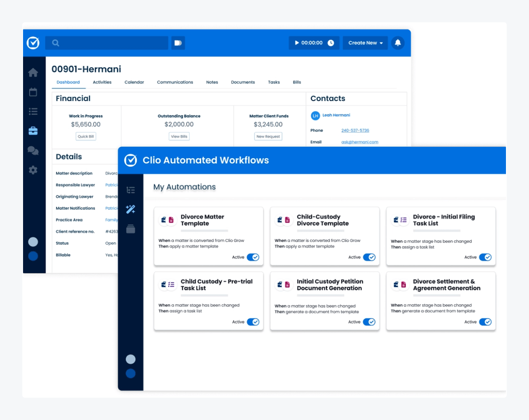Click the Divorce Matter Template card icon
Image resolution: width=529 pixels, height=420 pixels.
click(x=167, y=220)
